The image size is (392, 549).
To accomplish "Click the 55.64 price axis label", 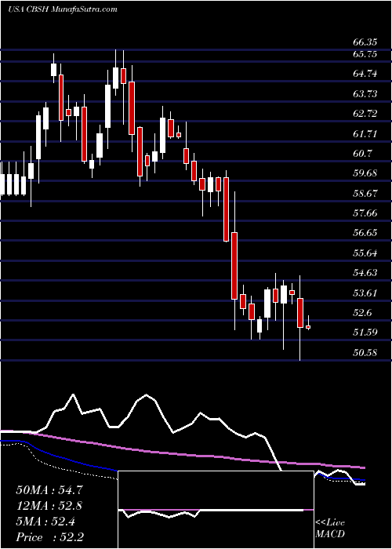I will click(x=365, y=253).
